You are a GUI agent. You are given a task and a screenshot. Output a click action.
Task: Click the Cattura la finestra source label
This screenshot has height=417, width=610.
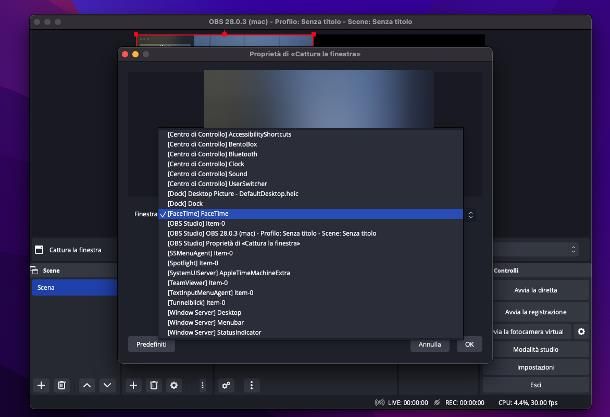point(75,250)
